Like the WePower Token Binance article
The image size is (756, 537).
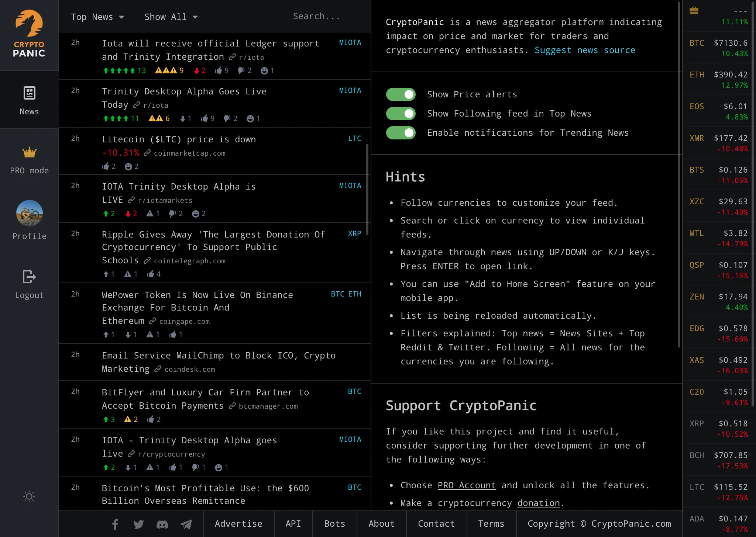click(x=176, y=335)
